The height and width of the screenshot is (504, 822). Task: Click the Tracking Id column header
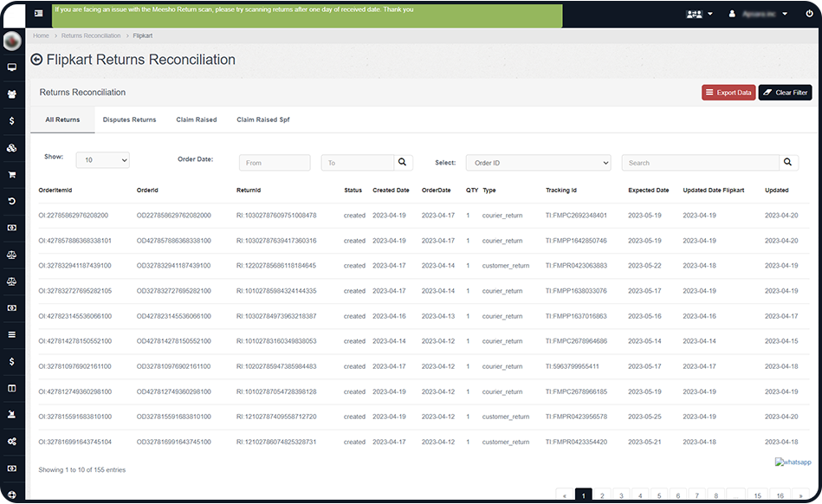561,191
